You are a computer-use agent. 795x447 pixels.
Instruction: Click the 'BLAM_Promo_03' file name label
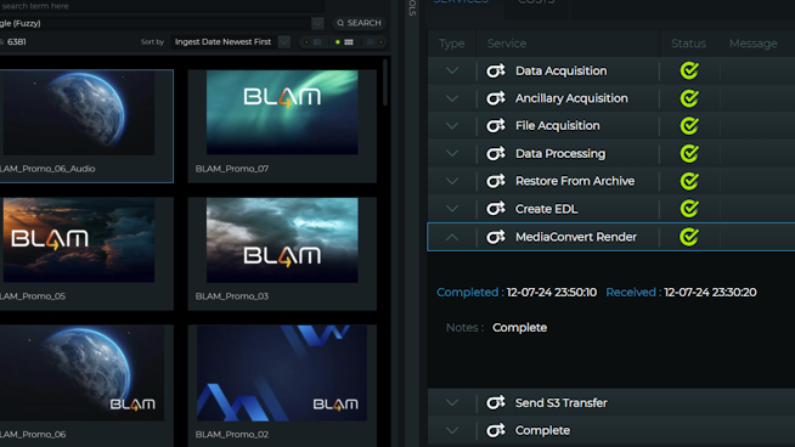click(x=232, y=296)
